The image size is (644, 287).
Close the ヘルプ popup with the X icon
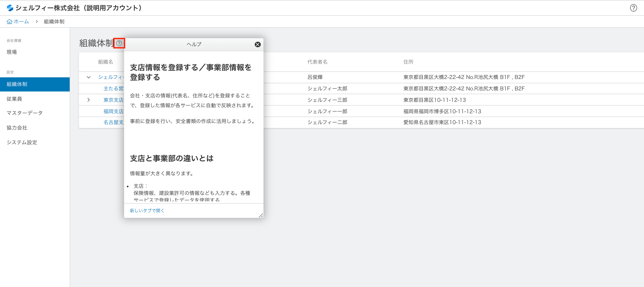[257, 44]
